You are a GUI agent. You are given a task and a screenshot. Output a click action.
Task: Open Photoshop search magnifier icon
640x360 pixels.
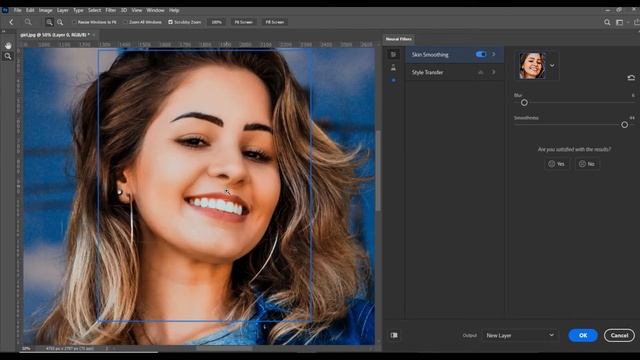click(x=607, y=22)
